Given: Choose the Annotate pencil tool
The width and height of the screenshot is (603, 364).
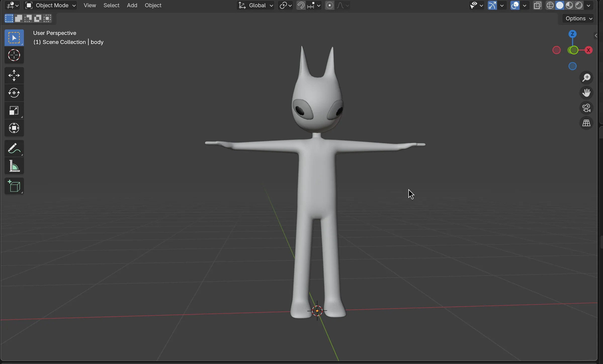Looking at the screenshot, I should point(14,148).
